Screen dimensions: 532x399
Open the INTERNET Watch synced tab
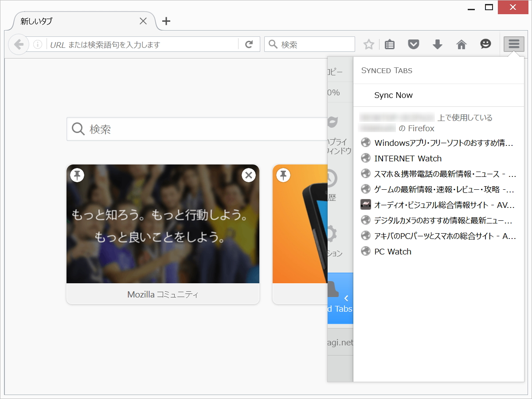[408, 158]
